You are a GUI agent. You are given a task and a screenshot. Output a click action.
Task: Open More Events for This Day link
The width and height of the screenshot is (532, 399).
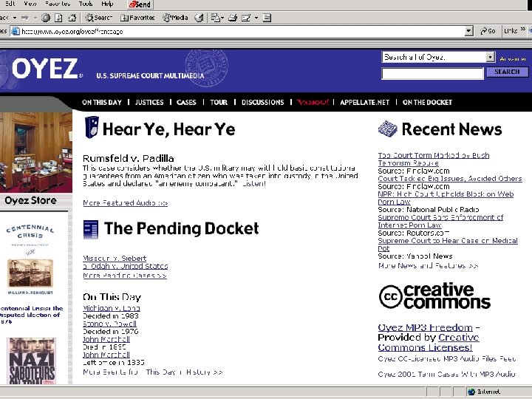pos(153,372)
